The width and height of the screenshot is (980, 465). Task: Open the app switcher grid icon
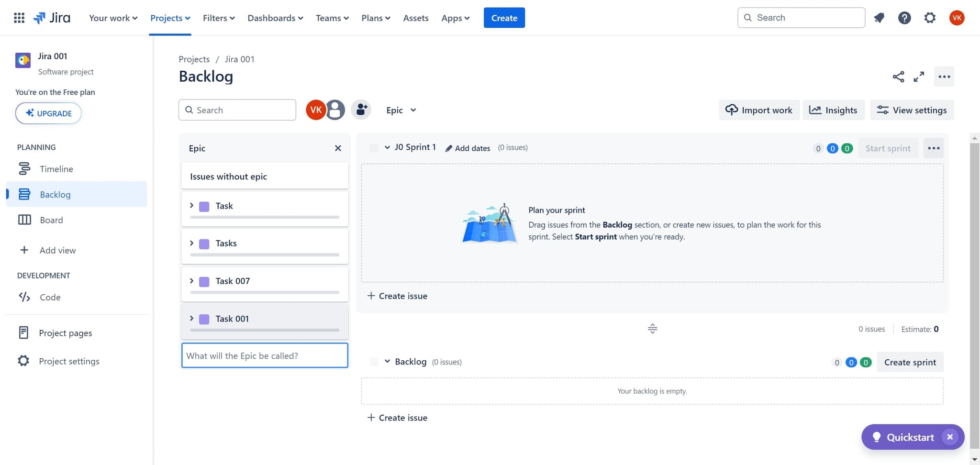pyautogui.click(x=19, y=18)
